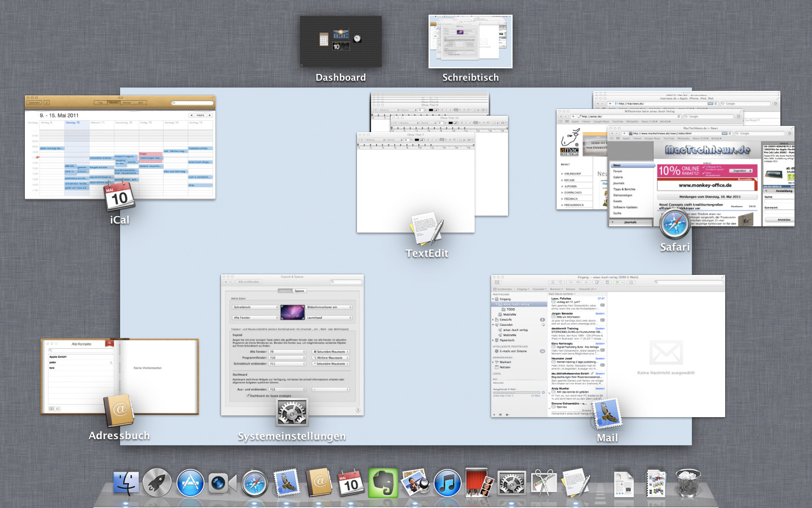Switch to the Schreibtisch space thumbnail

470,42
